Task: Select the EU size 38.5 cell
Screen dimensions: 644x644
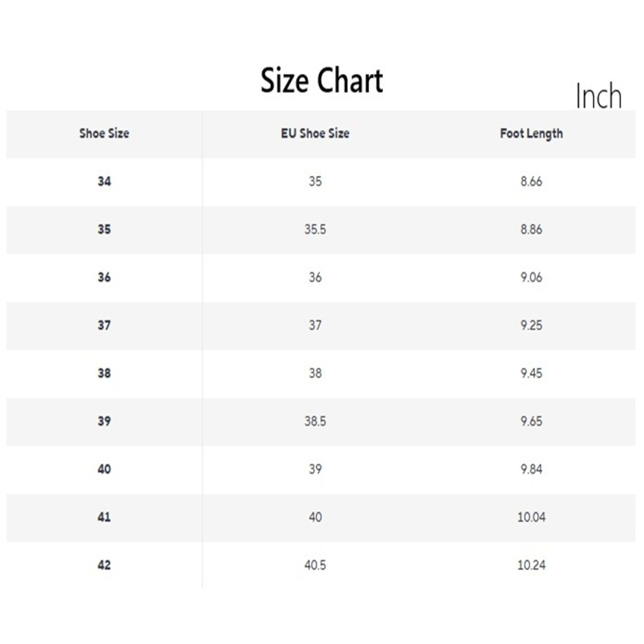Action: pos(315,421)
